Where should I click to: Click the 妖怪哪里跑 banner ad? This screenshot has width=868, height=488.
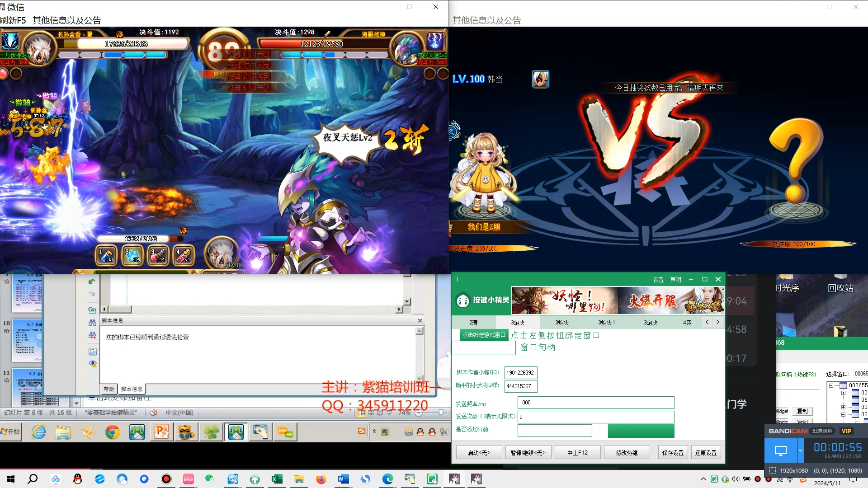(565, 300)
